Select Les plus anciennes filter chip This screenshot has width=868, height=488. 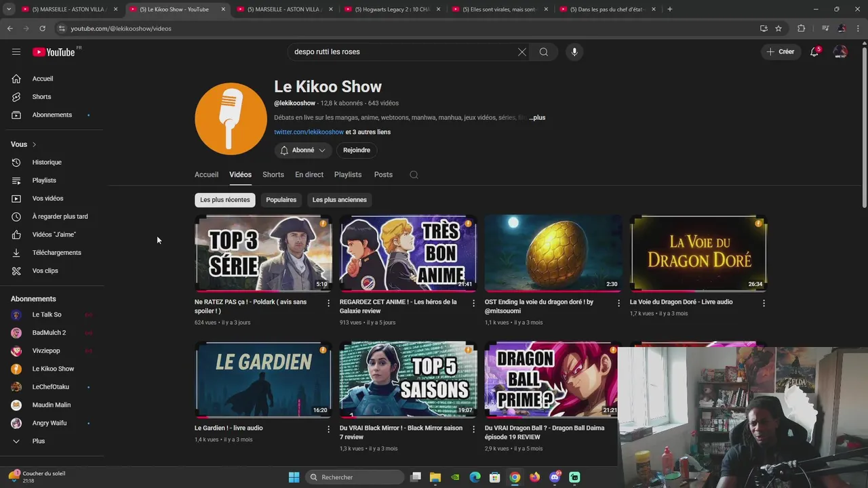(x=340, y=200)
